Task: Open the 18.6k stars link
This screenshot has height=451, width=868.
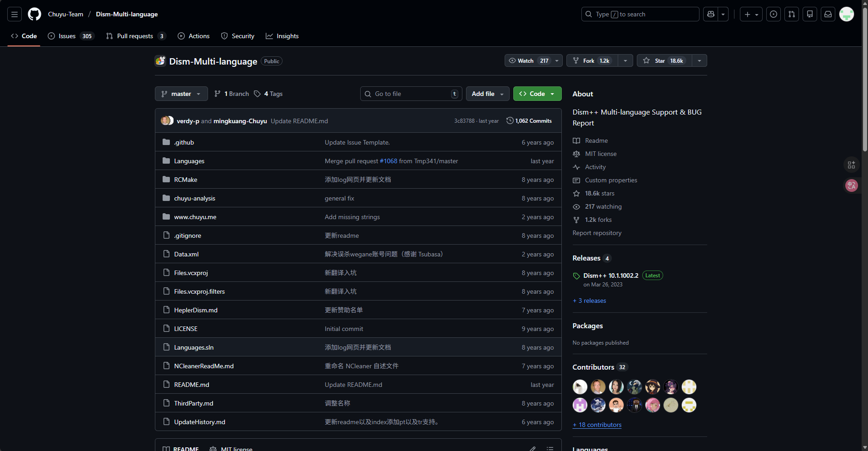Action: coord(600,193)
